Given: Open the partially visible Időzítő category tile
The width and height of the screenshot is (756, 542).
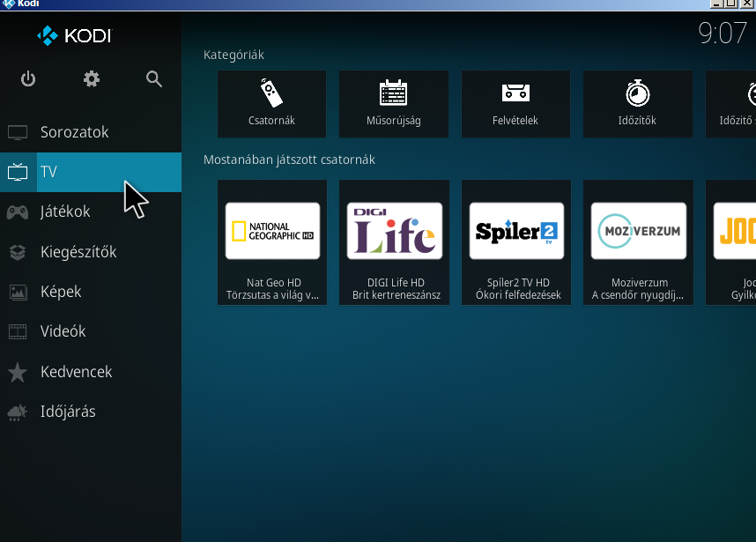Looking at the screenshot, I should pos(731,104).
